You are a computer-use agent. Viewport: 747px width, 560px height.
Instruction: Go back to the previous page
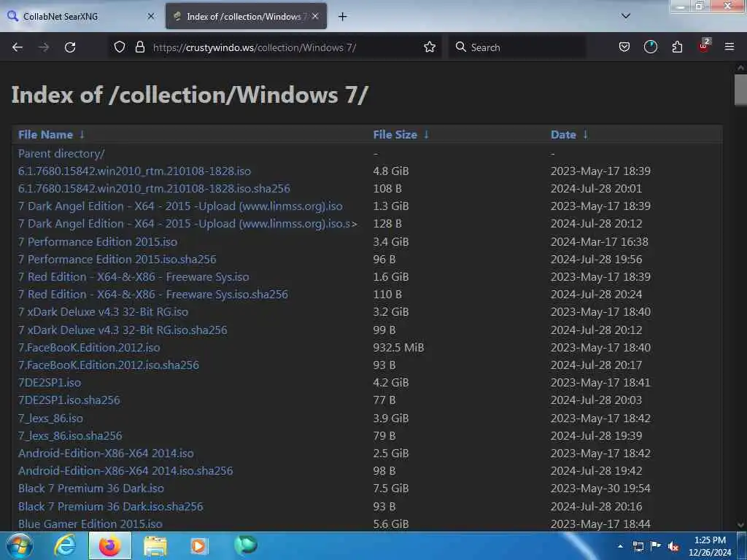[x=18, y=47]
